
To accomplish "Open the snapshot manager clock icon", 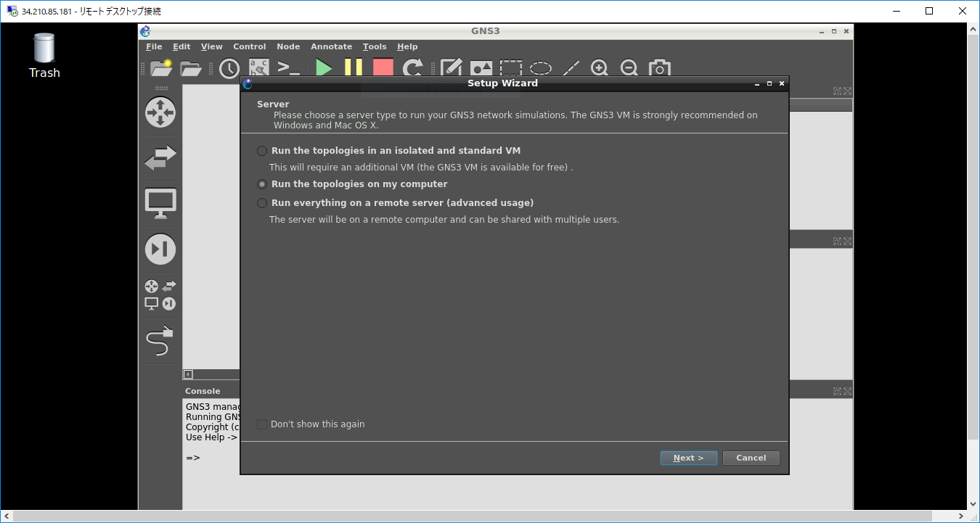I will (x=229, y=68).
